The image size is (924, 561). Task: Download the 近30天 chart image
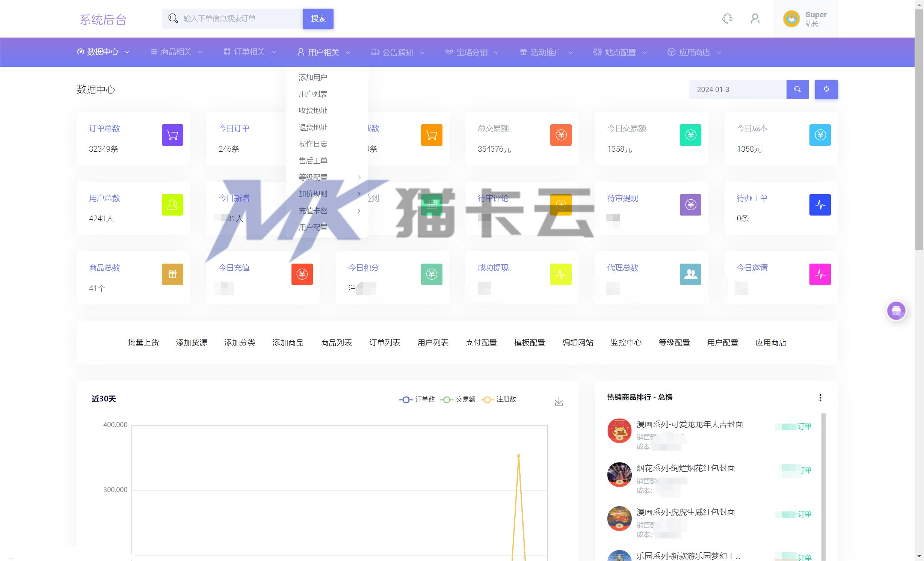(559, 401)
